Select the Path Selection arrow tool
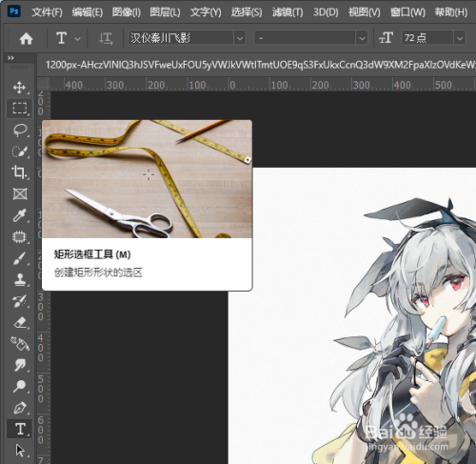 [20, 451]
